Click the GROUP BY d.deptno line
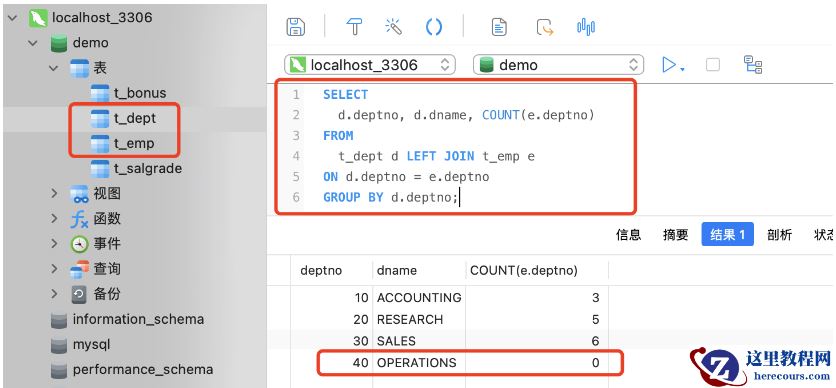The image size is (836, 388). tap(390, 197)
